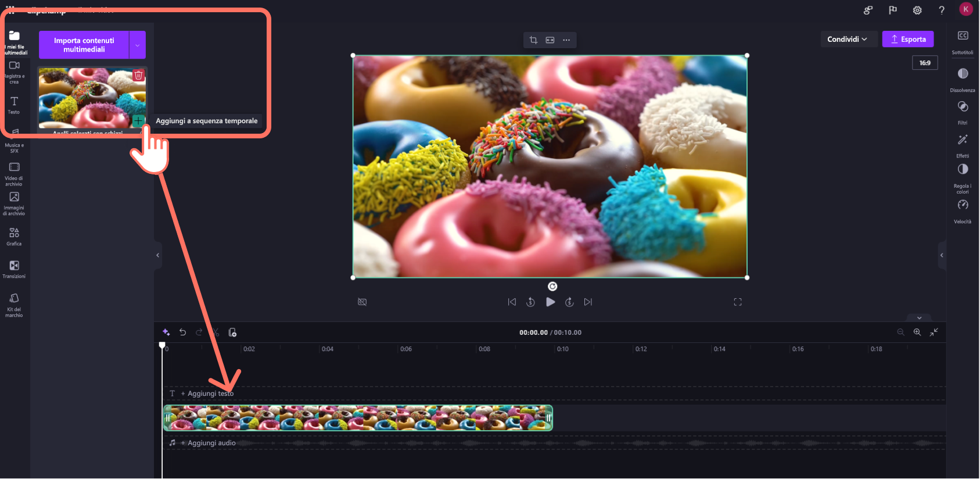980x479 pixels.
Task: Open Velocità speed panel
Action: 963,212
